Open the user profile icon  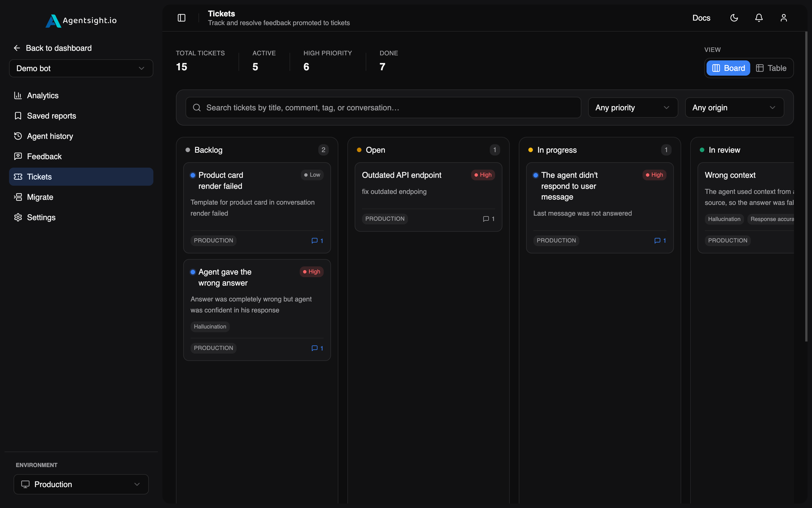[x=784, y=18]
